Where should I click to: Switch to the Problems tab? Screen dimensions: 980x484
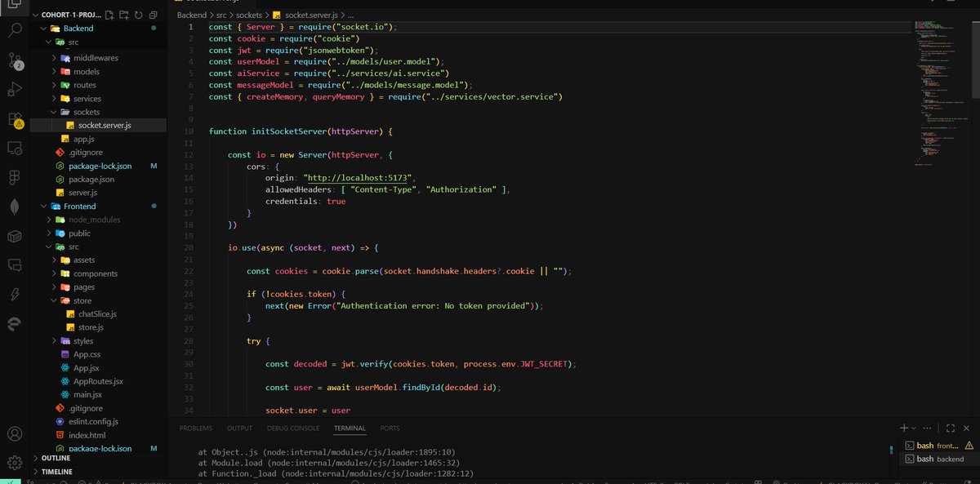(196, 428)
